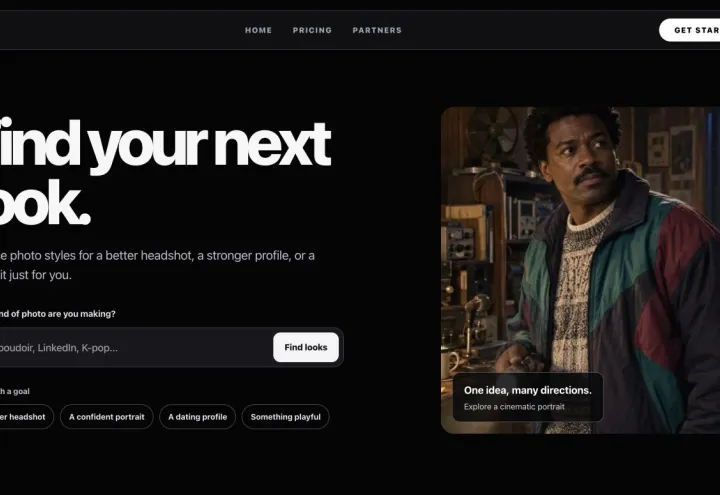Image resolution: width=720 pixels, height=495 pixels.
Task: Click the Find your next look headline
Action: click(x=163, y=172)
